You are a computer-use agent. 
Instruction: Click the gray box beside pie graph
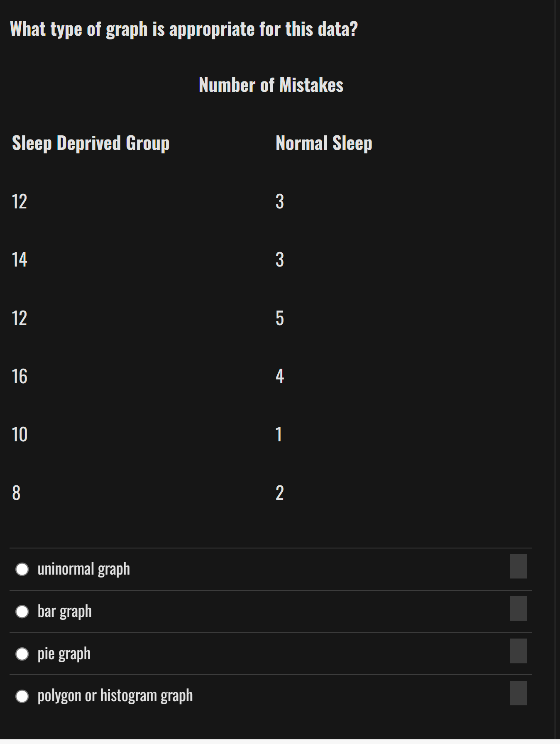pyautogui.click(x=518, y=651)
